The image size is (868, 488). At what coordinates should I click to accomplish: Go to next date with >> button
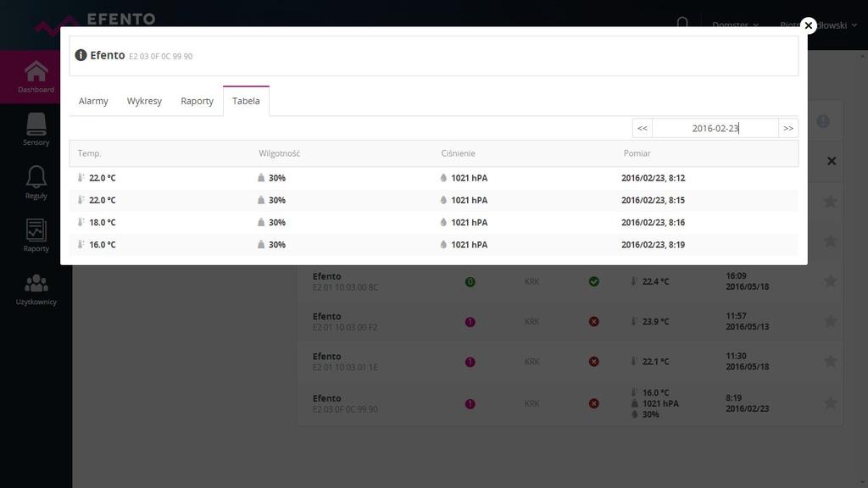(788, 129)
